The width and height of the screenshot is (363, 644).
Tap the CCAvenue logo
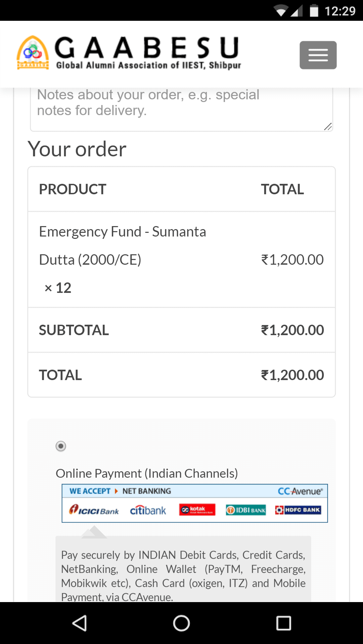pyautogui.click(x=300, y=491)
